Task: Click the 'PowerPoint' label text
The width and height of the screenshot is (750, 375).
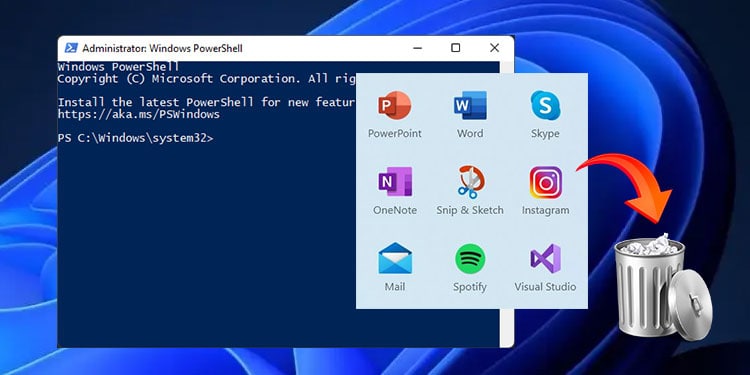Action: click(395, 133)
